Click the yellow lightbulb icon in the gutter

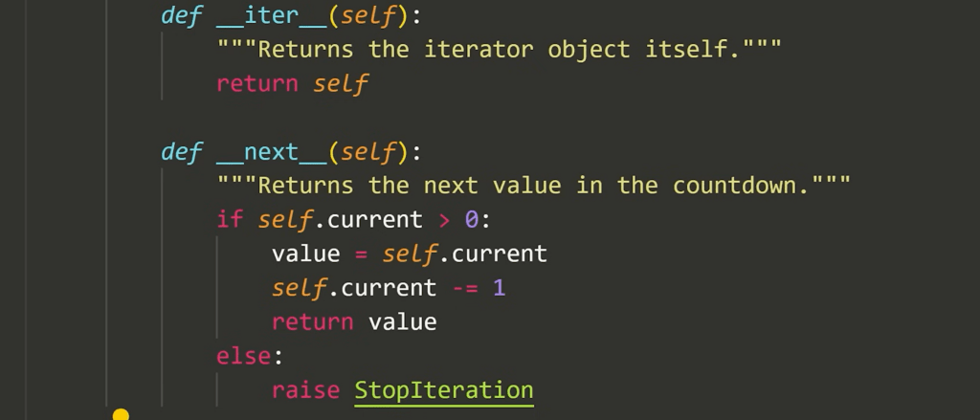pos(121,414)
